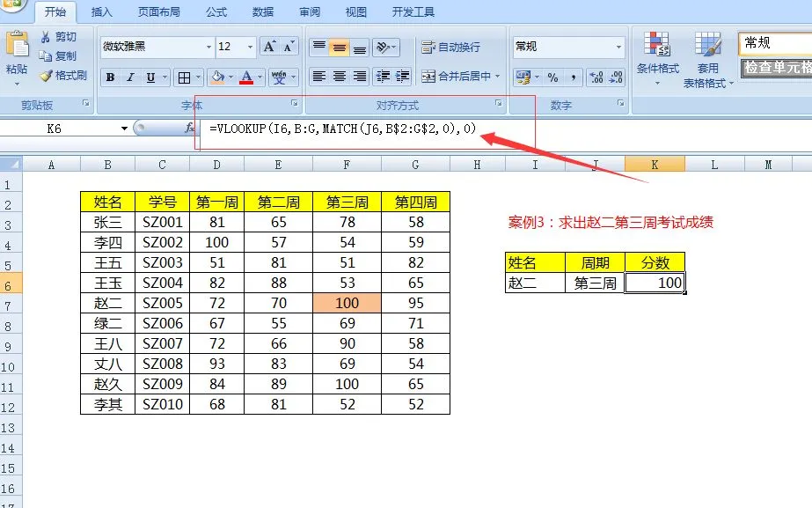Open font name dropdown 微软雅黑
The width and height of the screenshot is (812, 508).
[209, 47]
